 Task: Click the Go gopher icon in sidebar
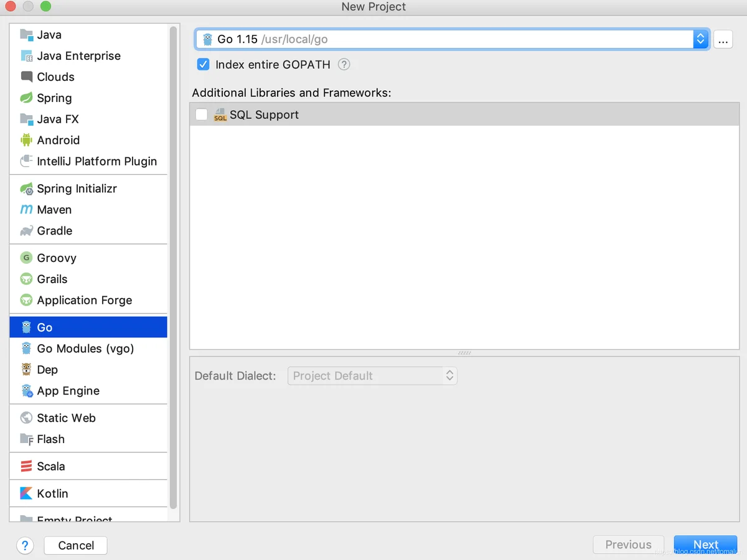click(26, 327)
